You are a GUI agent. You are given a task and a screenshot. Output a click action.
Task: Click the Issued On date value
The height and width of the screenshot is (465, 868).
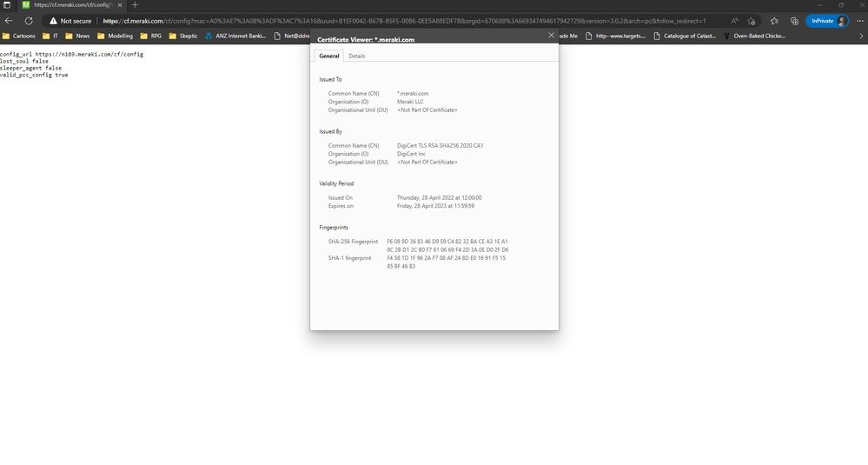tap(439, 197)
